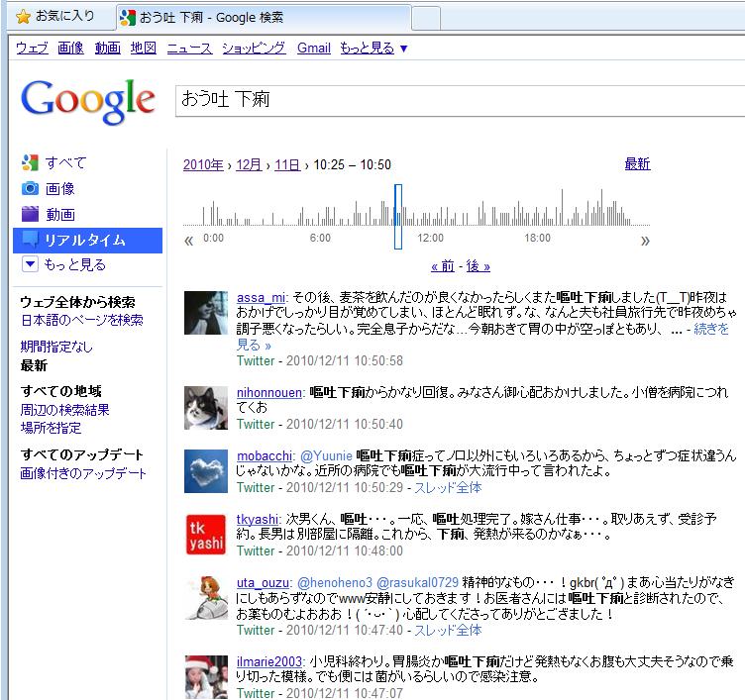Select 画像 in the left sidebar
The width and height of the screenshot is (745, 700).
click(x=60, y=188)
